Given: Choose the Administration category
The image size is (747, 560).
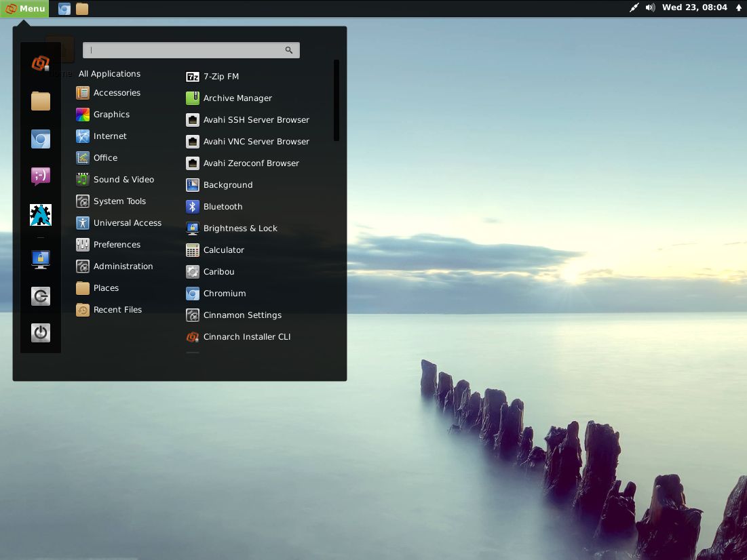Looking at the screenshot, I should (x=122, y=266).
